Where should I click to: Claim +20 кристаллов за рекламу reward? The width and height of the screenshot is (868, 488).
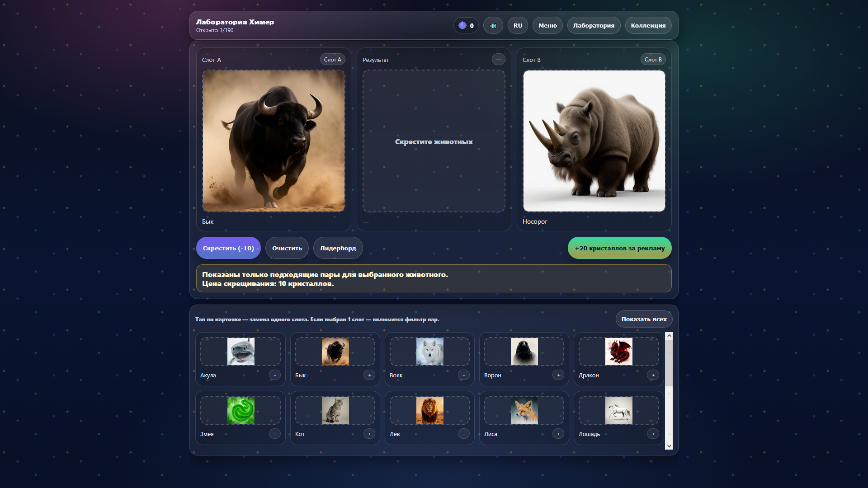click(x=619, y=248)
